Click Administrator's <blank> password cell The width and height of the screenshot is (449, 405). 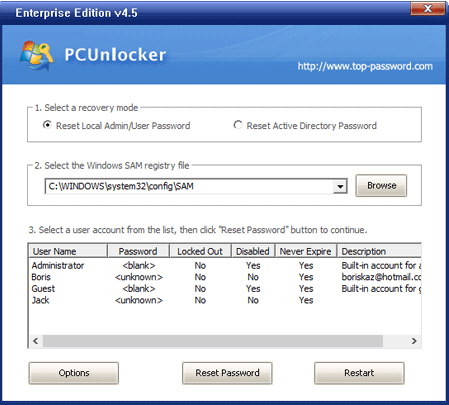coord(139,266)
